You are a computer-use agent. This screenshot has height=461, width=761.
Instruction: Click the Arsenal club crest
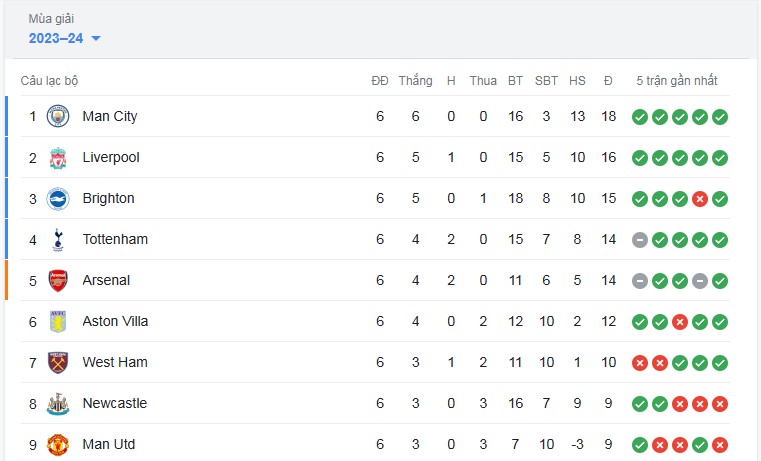(58, 281)
